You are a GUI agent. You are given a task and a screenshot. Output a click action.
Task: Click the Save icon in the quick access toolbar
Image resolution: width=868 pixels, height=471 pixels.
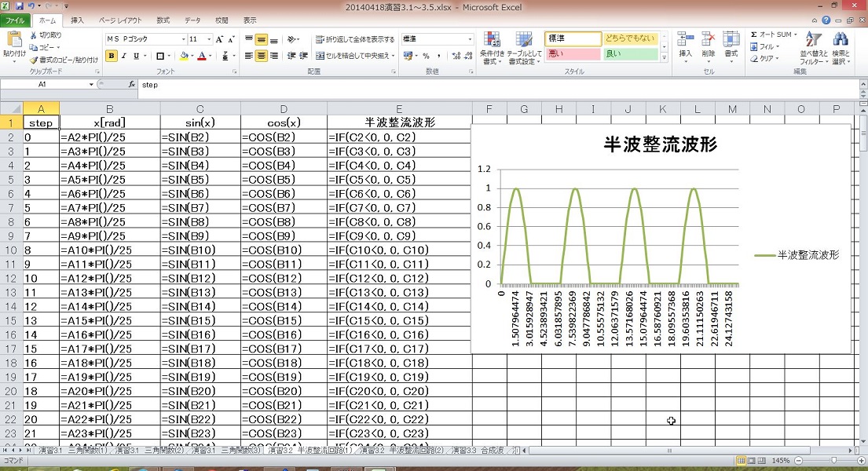click(x=20, y=6)
